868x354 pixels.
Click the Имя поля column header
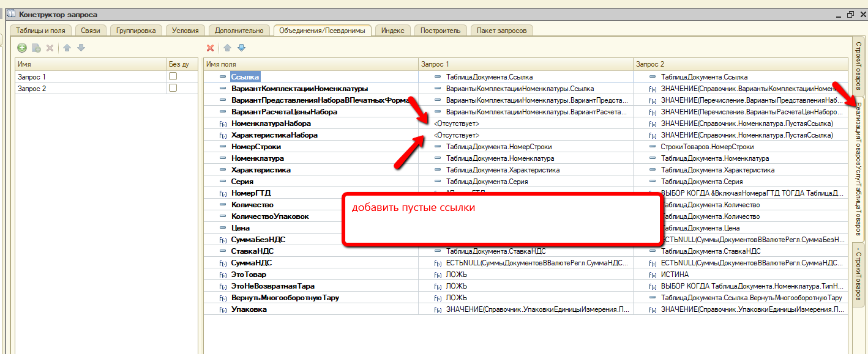point(310,64)
